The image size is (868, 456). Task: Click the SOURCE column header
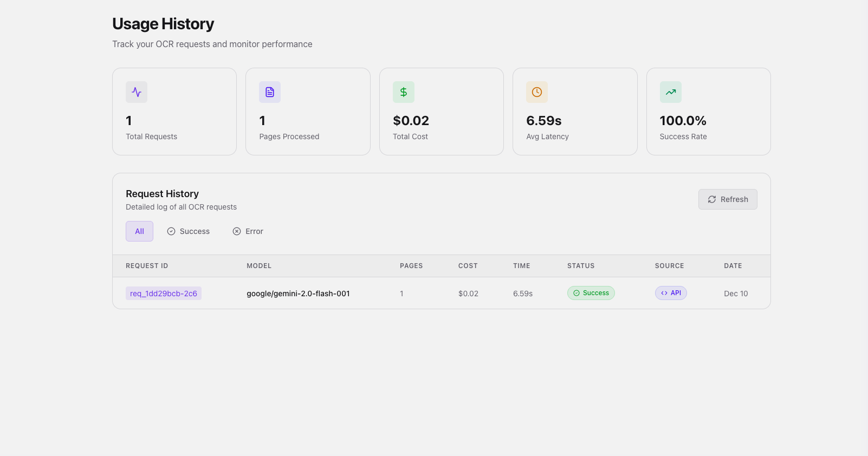[670, 266]
